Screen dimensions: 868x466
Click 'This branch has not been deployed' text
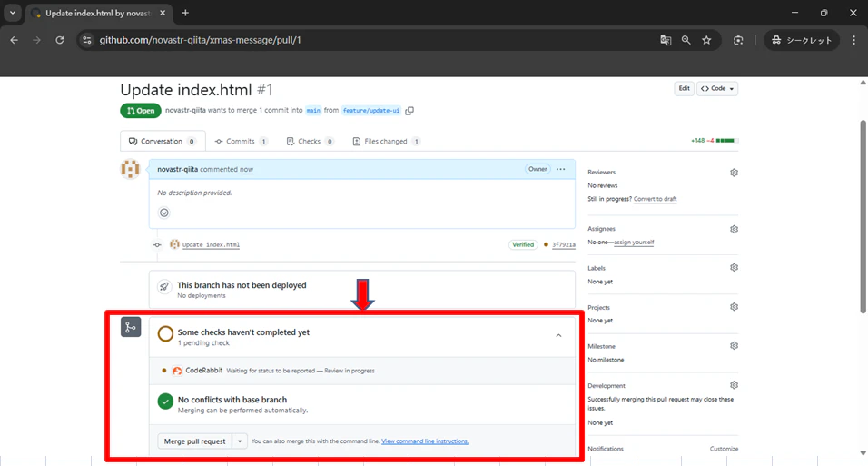(x=242, y=285)
